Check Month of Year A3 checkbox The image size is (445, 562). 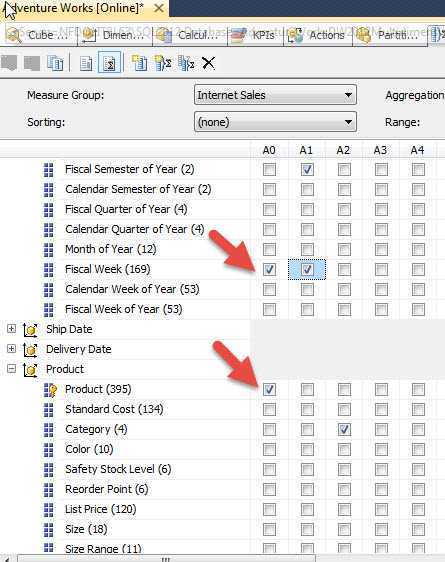coord(381,249)
